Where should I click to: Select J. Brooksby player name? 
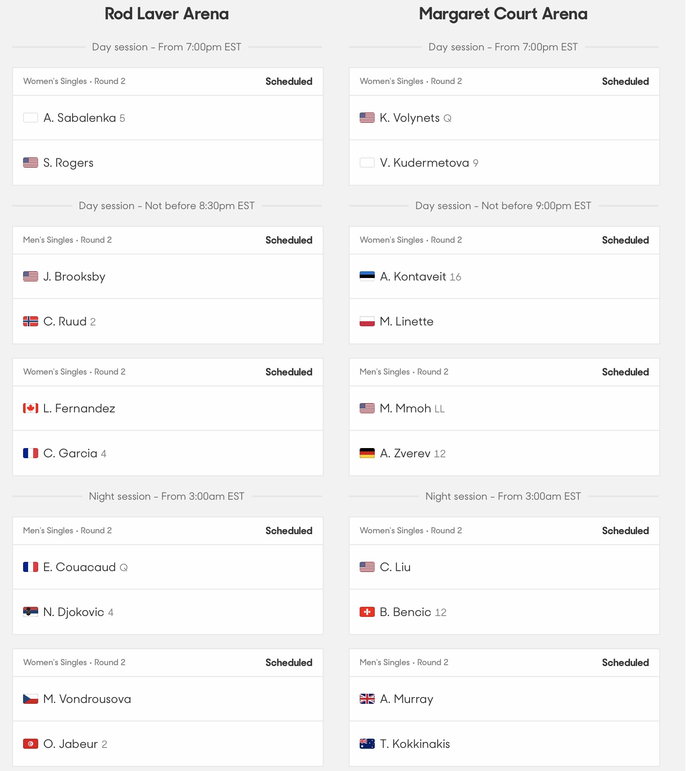[74, 277]
